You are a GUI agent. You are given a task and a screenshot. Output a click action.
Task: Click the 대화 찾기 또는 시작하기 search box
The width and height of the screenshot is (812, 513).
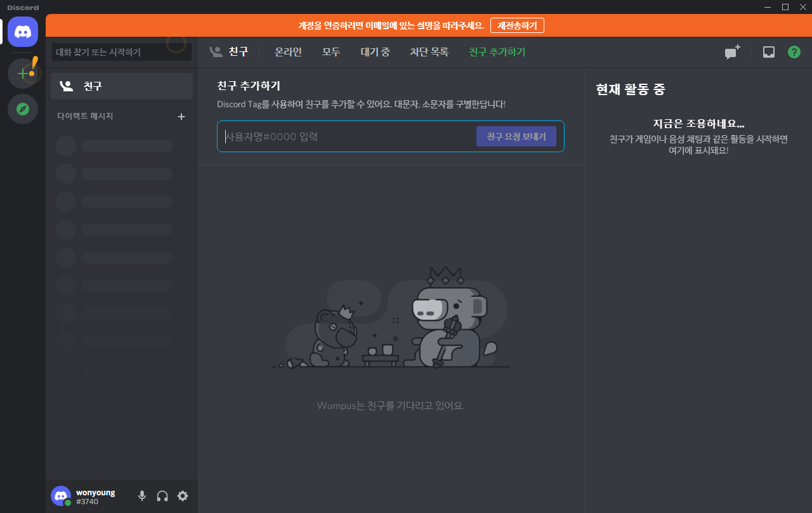tap(122, 52)
